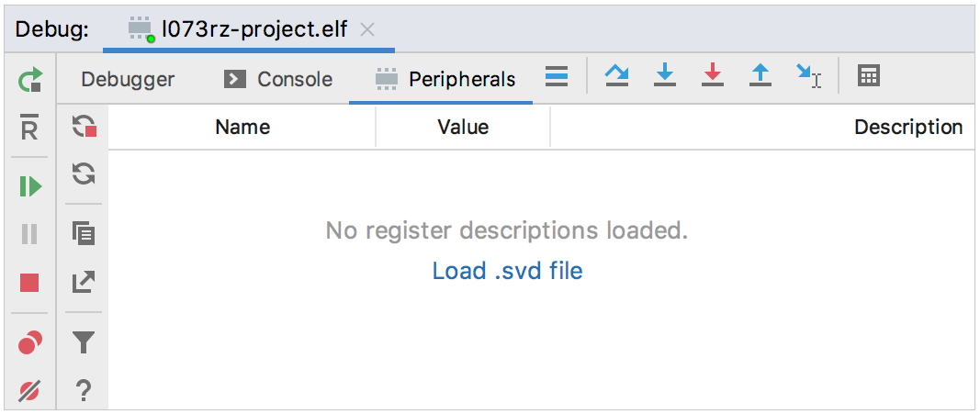
Task: Stop the debug session with the red square
Action: (x=29, y=283)
